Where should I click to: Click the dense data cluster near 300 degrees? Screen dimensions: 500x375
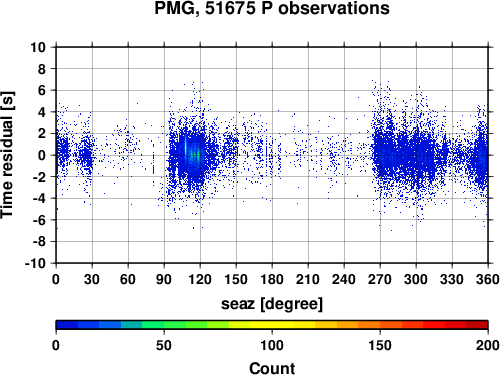tap(416, 155)
